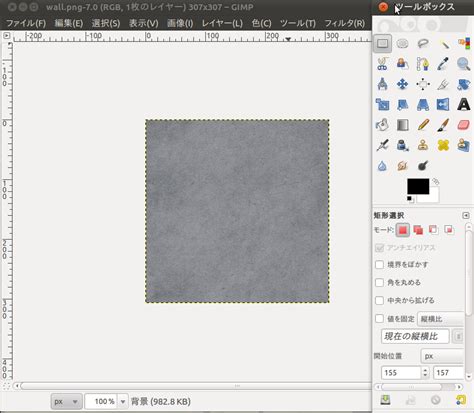Select the Move tool
The width and height of the screenshot is (474, 413).
click(403, 84)
